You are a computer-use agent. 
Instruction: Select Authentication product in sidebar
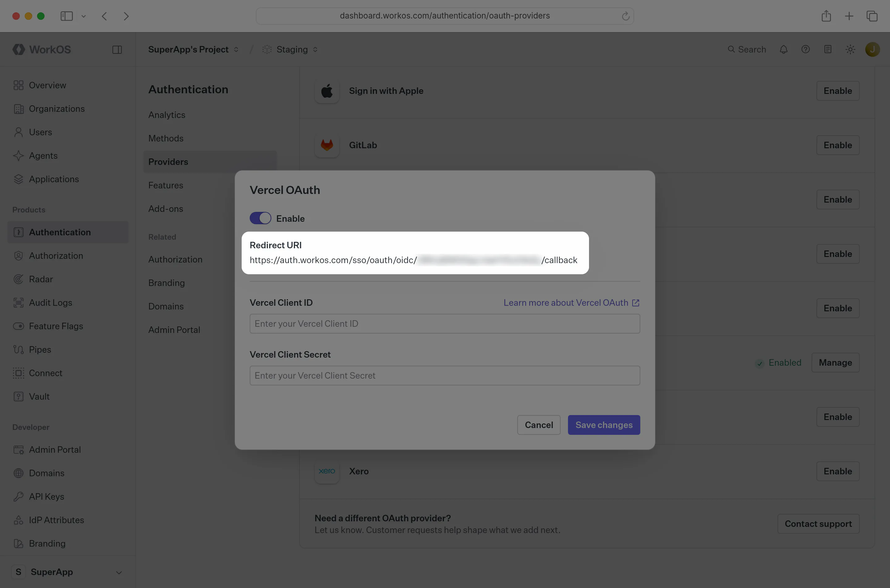[68, 232]
